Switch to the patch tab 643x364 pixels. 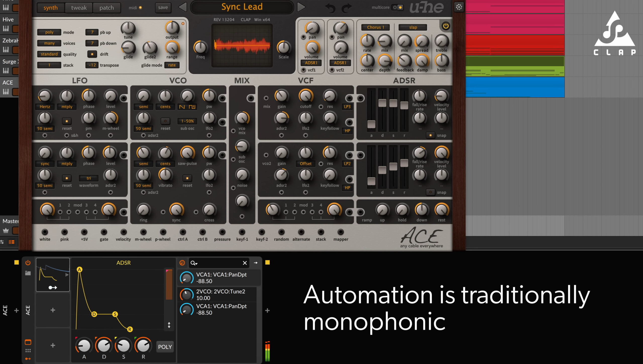[x=106, y=8]
